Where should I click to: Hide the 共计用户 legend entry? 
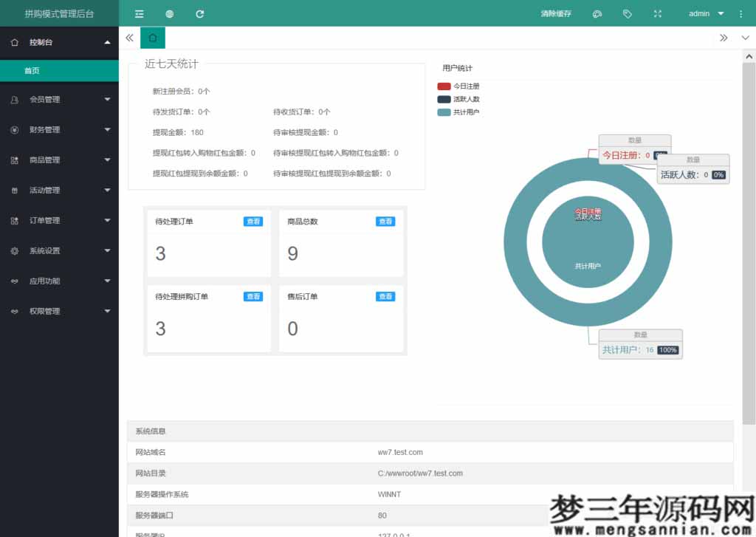tap(458, 112)
